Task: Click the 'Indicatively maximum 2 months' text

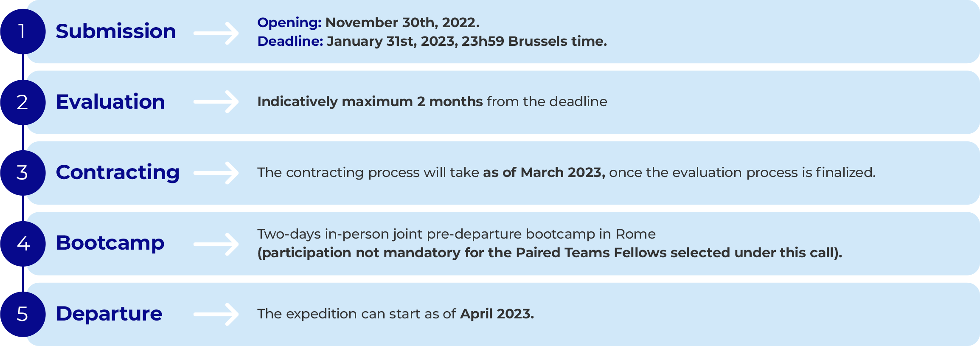Action: (x=370, y=102)
